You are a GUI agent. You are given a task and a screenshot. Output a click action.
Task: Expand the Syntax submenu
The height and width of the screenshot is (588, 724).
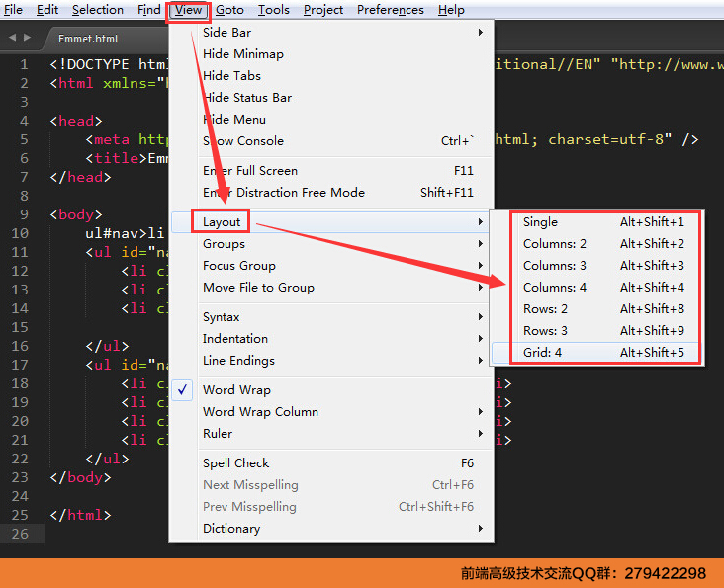pyautogui.click(x=331, y=317)
